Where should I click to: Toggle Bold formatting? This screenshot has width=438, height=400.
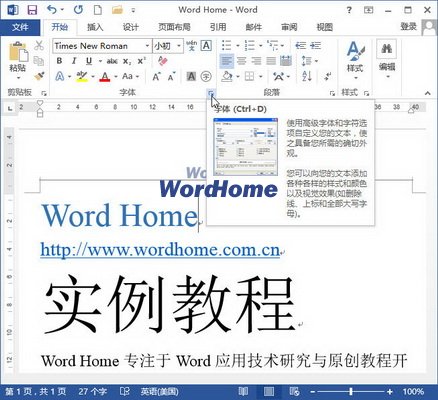tap(59, 61)
